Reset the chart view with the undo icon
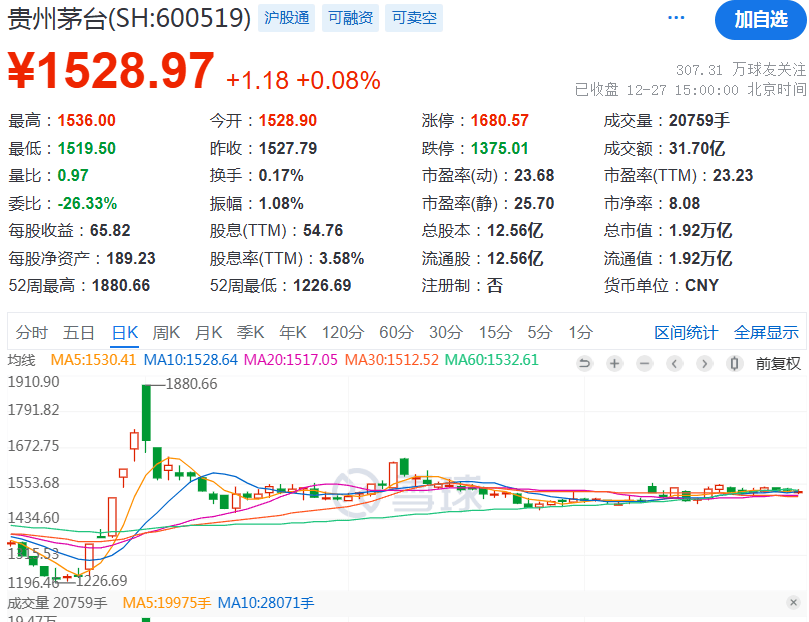This screenshot has width=809, height=622. [x=586, y=363]
